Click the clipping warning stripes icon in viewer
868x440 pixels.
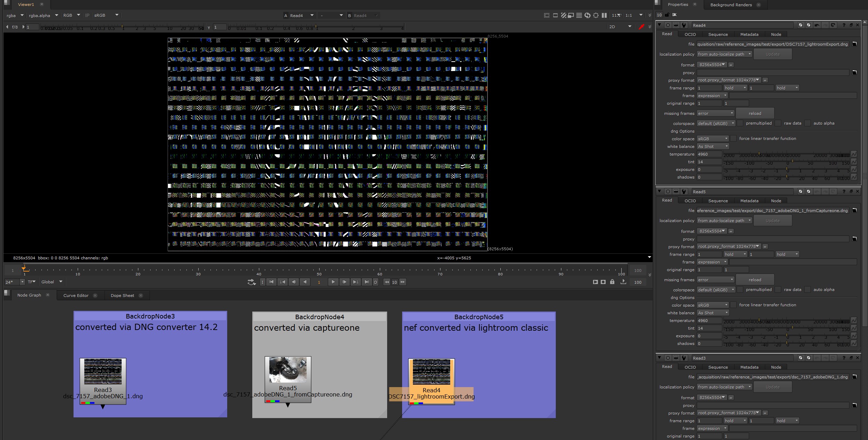click(563, 15)
